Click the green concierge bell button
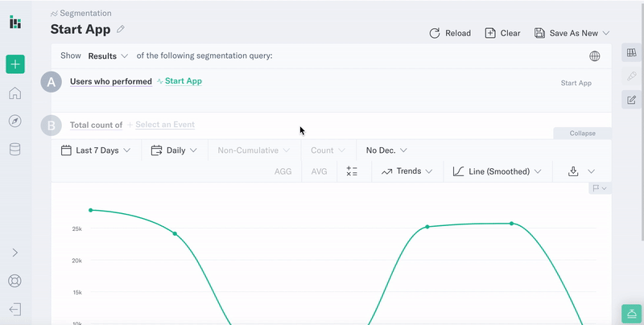This screenshot has height=325, width=644. (x=631, y=314)
